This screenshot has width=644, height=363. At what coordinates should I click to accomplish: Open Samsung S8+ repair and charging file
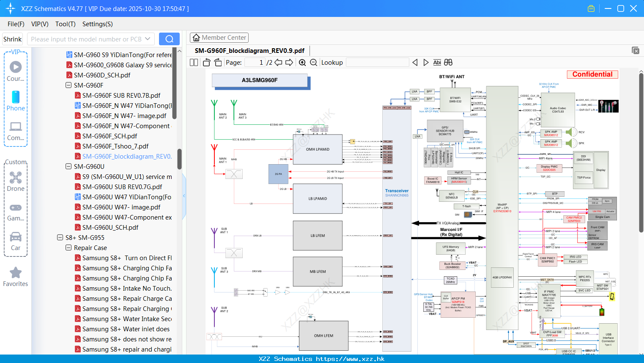point(123,349)
